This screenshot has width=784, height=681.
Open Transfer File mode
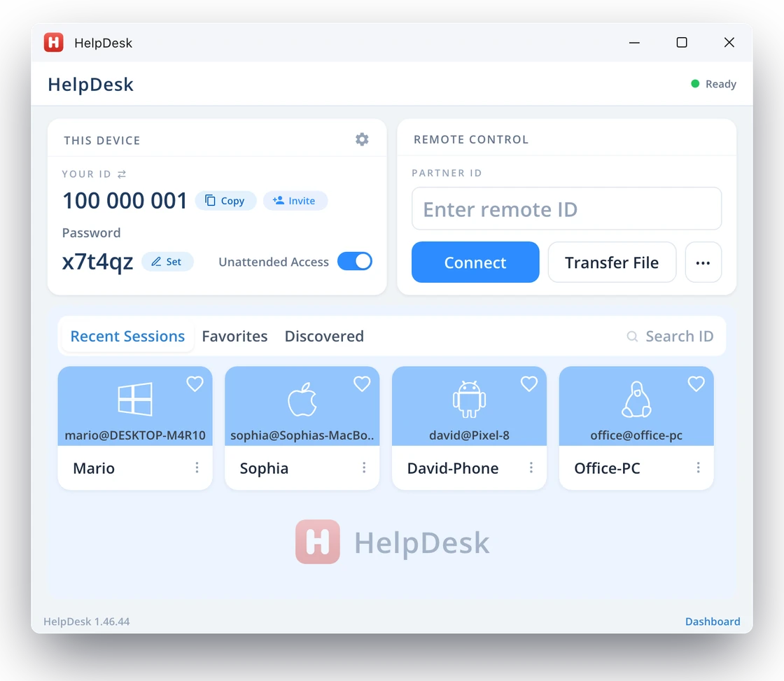pyautogui.click(x=612, y=262)
